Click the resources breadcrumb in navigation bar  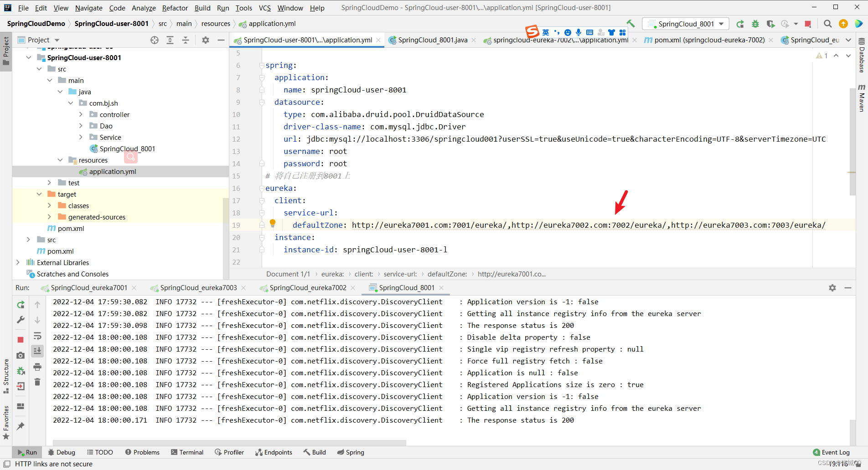[216, 24]
